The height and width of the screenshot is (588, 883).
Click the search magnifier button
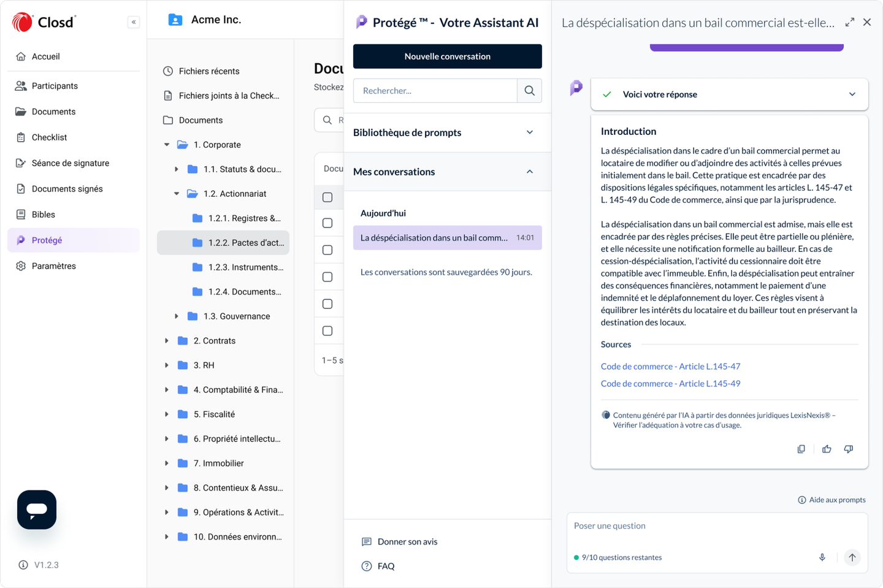(x=530, y=91)
